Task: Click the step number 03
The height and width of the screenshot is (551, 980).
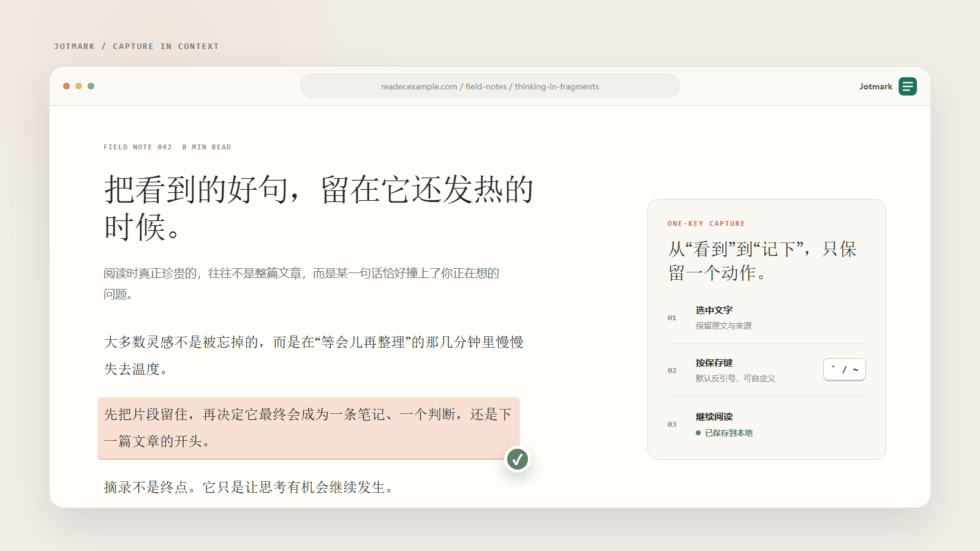Action: coord(672,424)
